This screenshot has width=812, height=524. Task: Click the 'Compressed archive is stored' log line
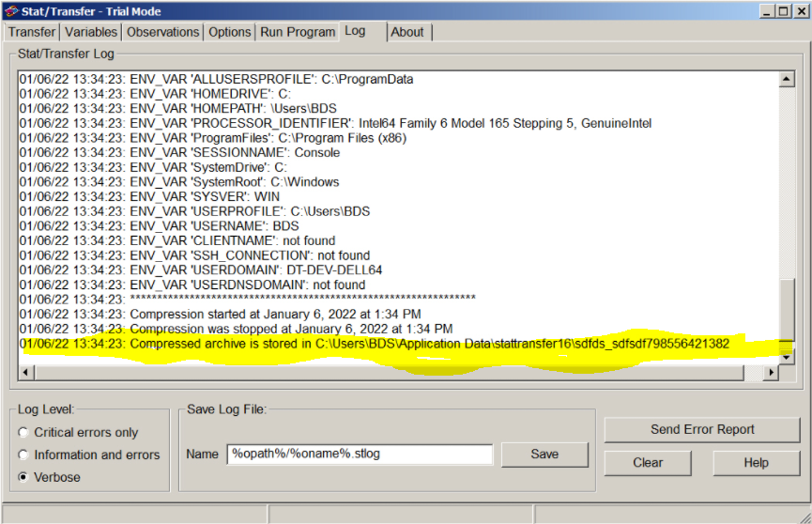click(x=375, y=344)
